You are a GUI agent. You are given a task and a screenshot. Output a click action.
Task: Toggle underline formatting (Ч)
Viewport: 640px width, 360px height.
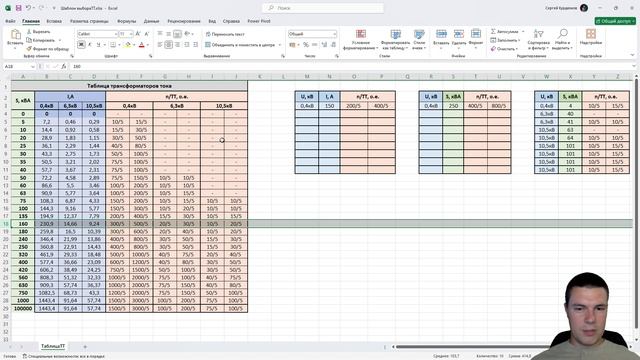(98, 45)
